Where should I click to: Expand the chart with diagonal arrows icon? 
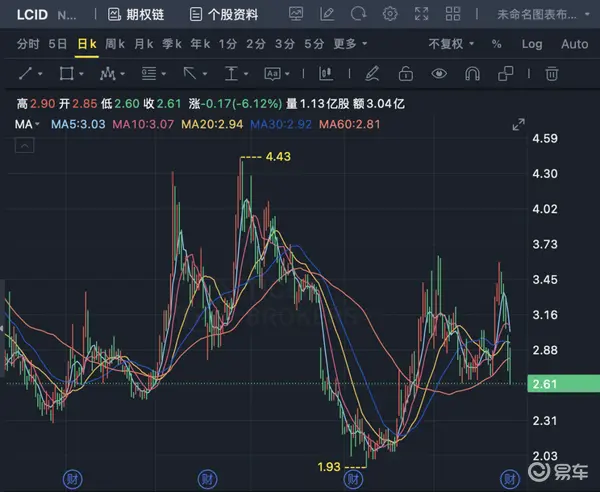pos(518,124)
